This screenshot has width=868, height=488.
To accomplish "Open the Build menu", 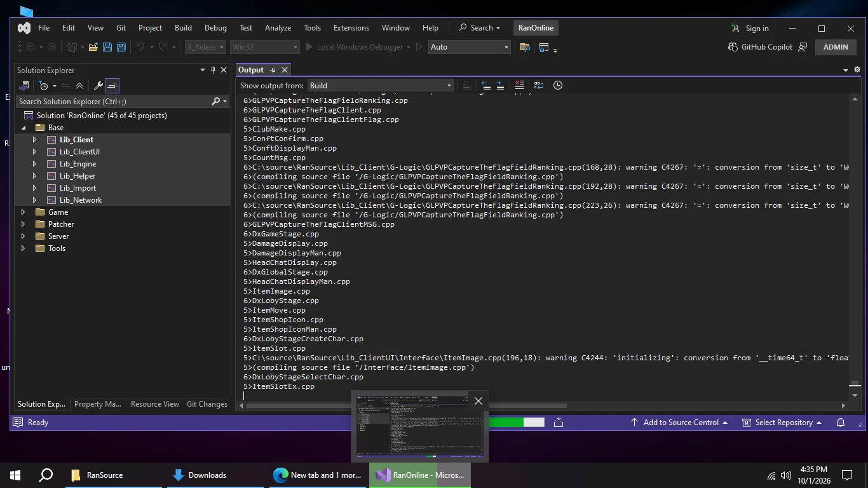I will (183, 28).
